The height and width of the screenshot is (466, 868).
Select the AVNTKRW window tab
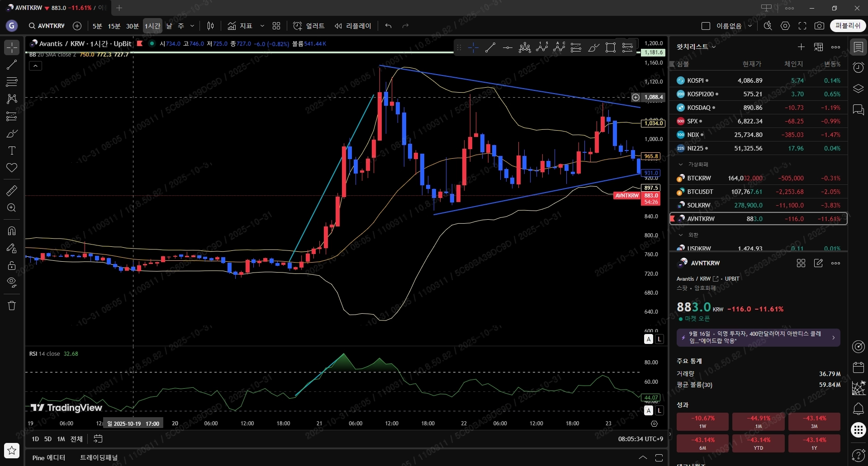coord(56,8)
